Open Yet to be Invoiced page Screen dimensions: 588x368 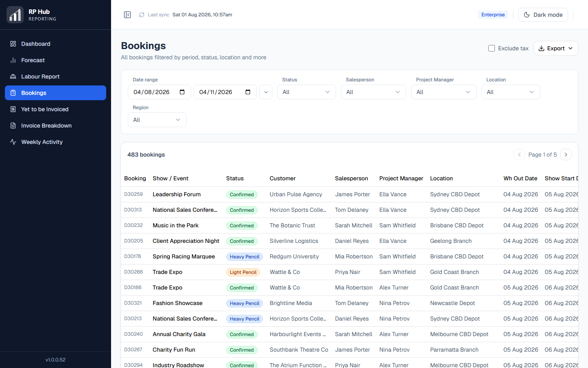56,109
